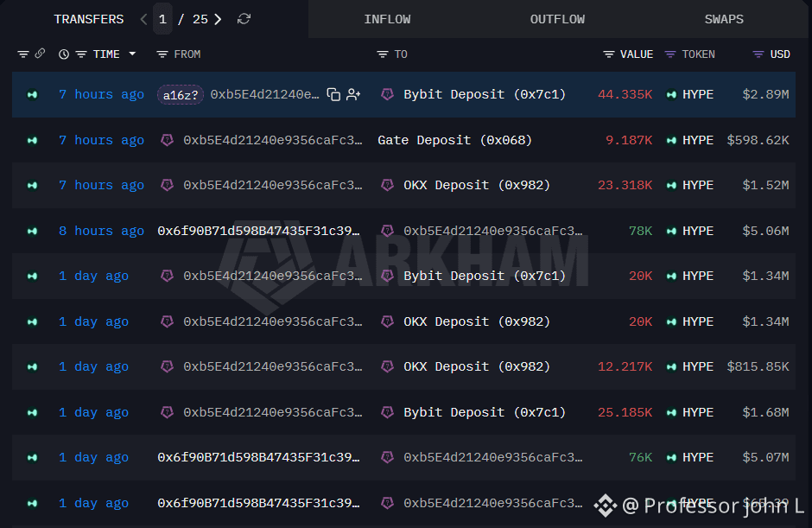
Task: Open sender 0x6f90B71d598B in 76K row
Action: pyautogui.click(x=258, y=457)
